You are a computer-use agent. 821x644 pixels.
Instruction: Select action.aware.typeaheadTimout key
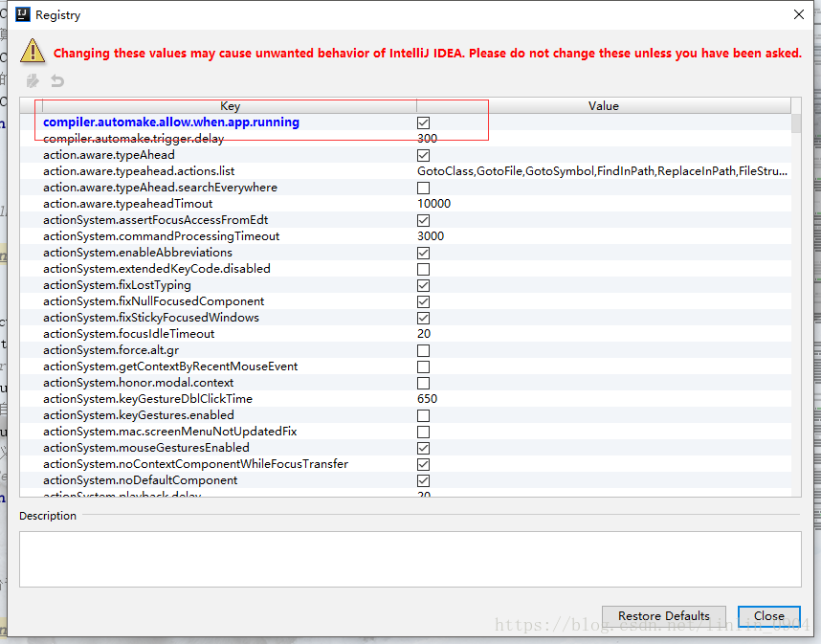pos(128,203)
